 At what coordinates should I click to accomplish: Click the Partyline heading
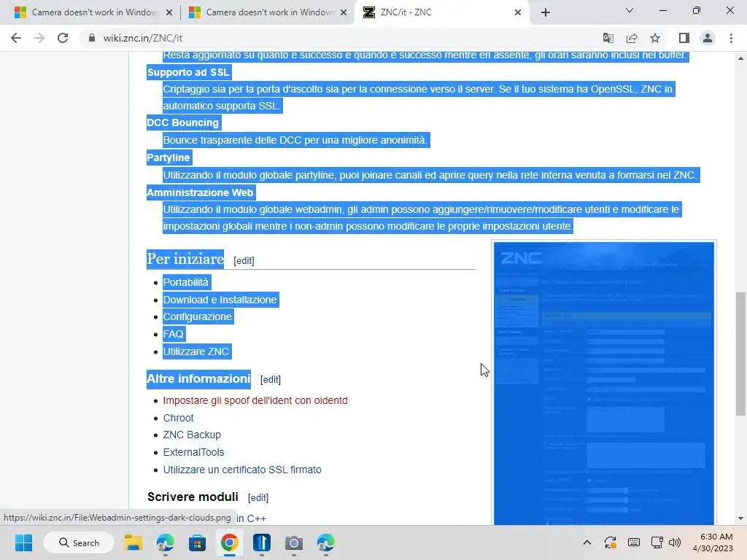coord(169,157)
